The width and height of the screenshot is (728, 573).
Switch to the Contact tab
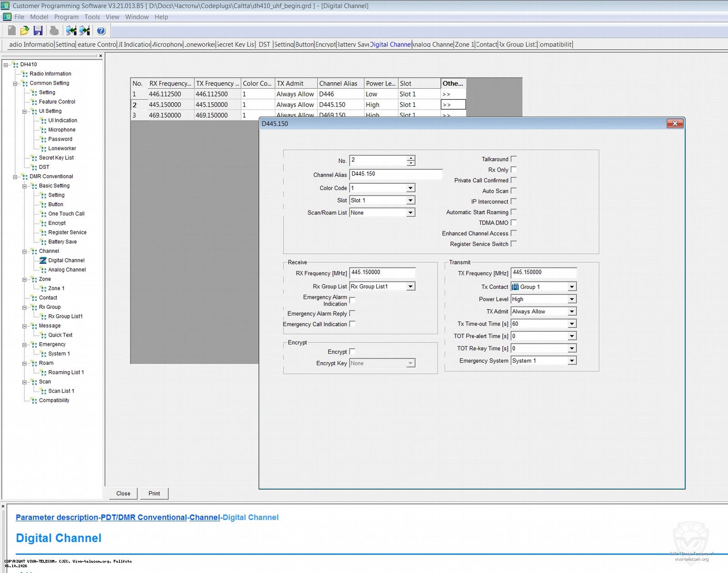tap(486, 45)
